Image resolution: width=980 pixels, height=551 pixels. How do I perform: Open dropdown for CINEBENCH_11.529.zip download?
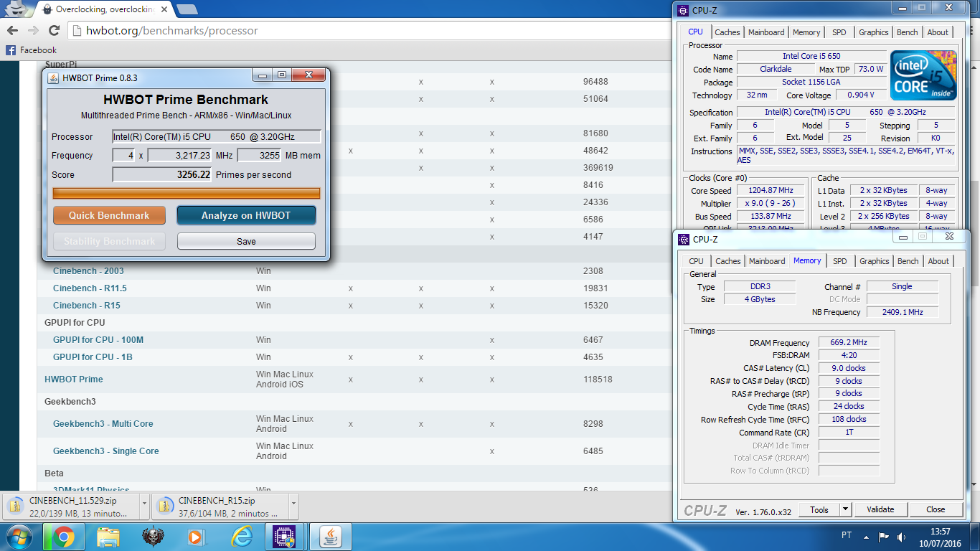pos(143,507)
